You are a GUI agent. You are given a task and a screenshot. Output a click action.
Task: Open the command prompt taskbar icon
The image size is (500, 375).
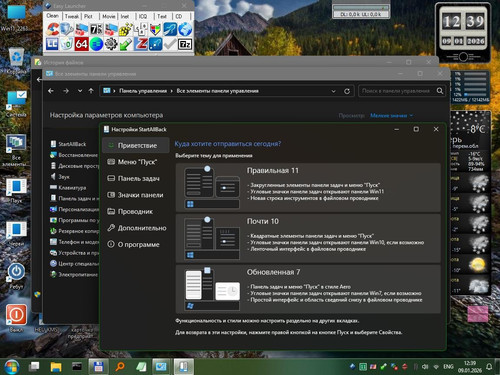[x=77, y=367]
